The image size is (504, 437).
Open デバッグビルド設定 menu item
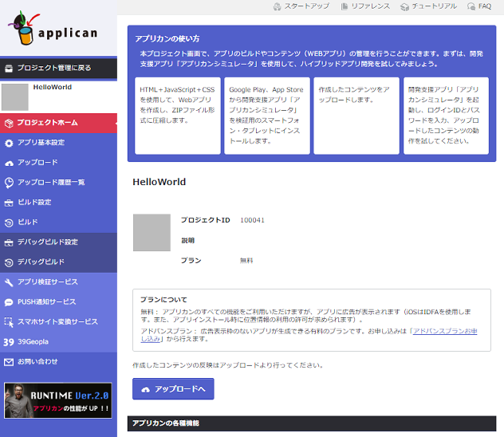click(x=58, y=242)
